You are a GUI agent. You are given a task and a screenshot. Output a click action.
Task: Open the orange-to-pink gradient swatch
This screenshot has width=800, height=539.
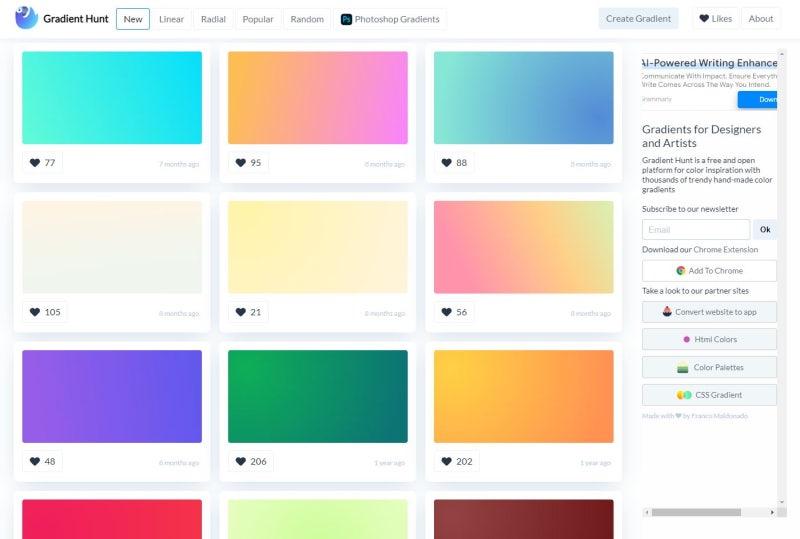[318, 97]
